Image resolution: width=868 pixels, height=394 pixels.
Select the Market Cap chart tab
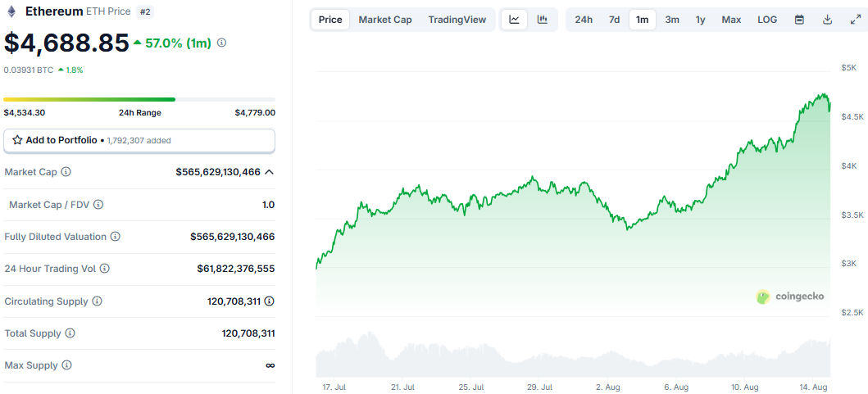pyautogui.click(x=385, y=20)
